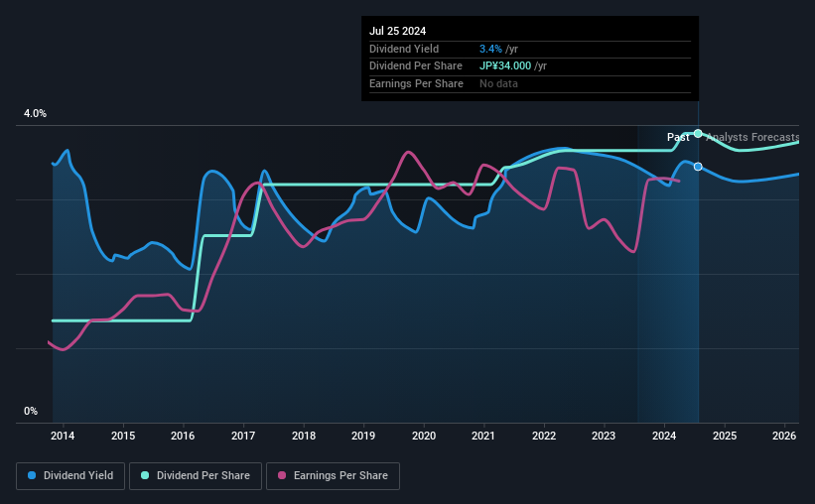This screenshot has width=815, height=504.
Task: Click the pink Earnings Per Share legend dot
Action: click(282, 475)
